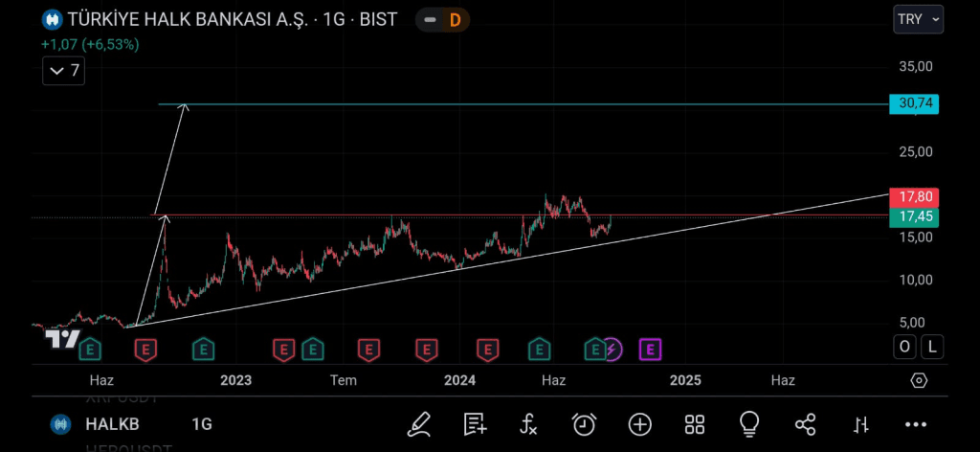Tap the 2023 time axis label

coord(235,380)
